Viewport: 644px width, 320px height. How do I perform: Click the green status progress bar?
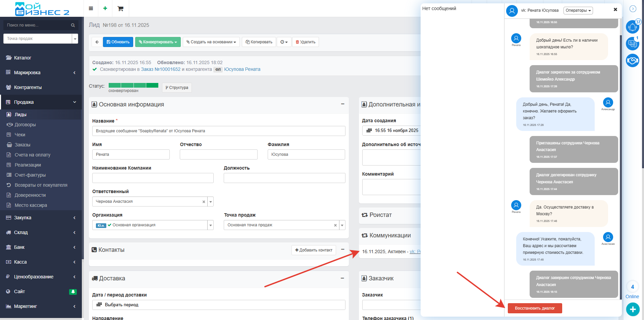coord(133,85)
